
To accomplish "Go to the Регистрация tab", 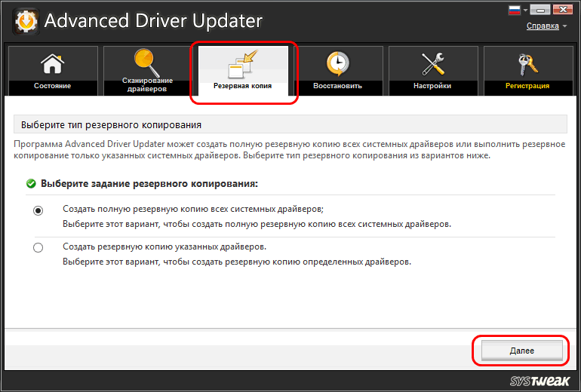I will [x=527, y=72].
